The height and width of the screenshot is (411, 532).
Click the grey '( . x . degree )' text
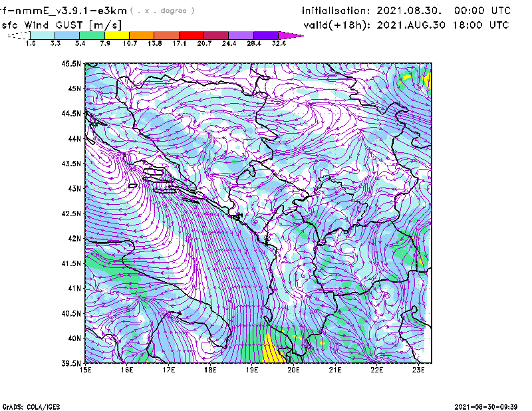pyautogui.click(x=162, y=11)
